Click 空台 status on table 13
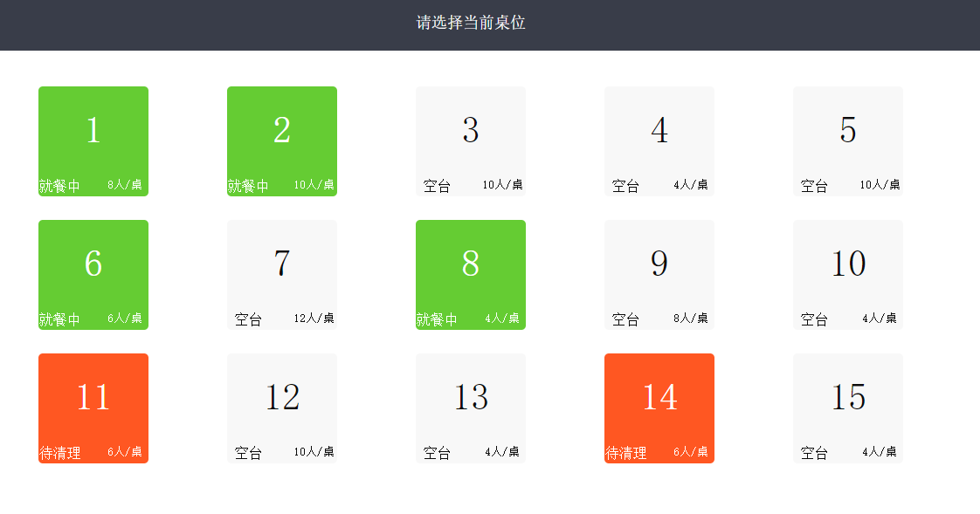Viewport: 980px width, 514px height. tap(437, 454)
